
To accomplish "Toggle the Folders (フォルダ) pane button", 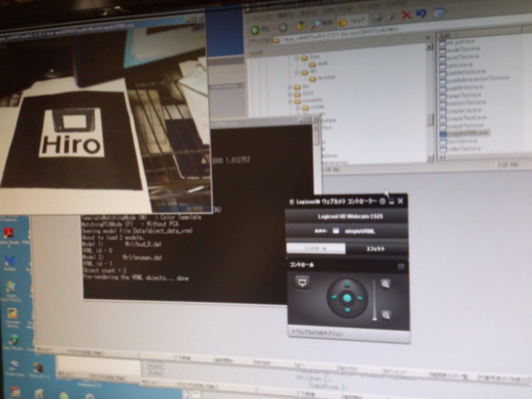I will coord(352,22).
